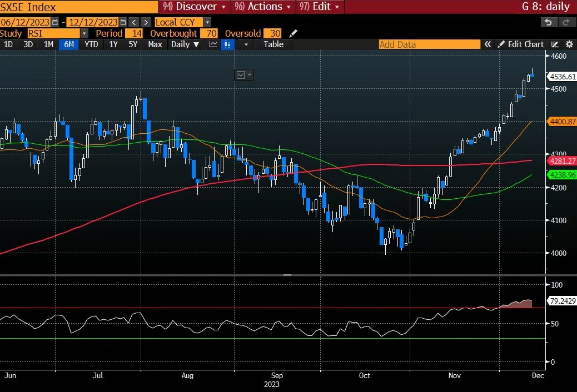The height and width of the screenshot is (392, 577).
Task: Click the Local CCY currency field
Action: (179, 22)
